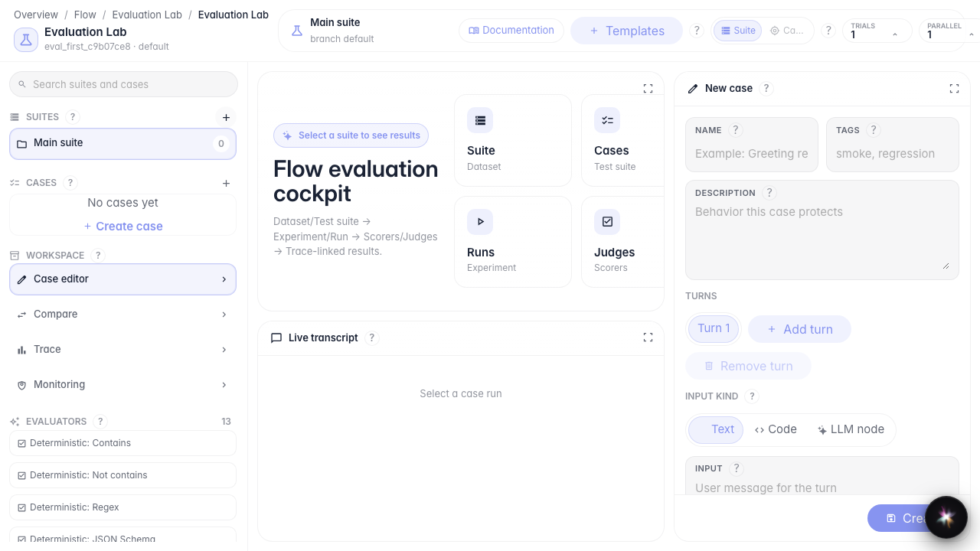The height and width of the screenshot is (551, 980).
Task: Click help icon next to TAGS field
Action: 874,130
